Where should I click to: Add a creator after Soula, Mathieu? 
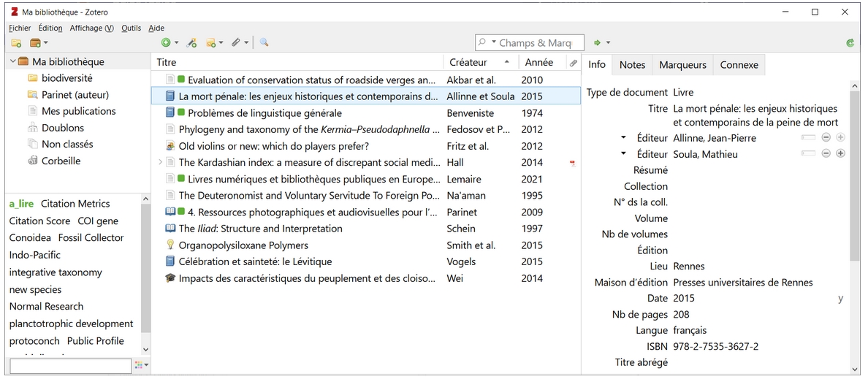(840, 153)
